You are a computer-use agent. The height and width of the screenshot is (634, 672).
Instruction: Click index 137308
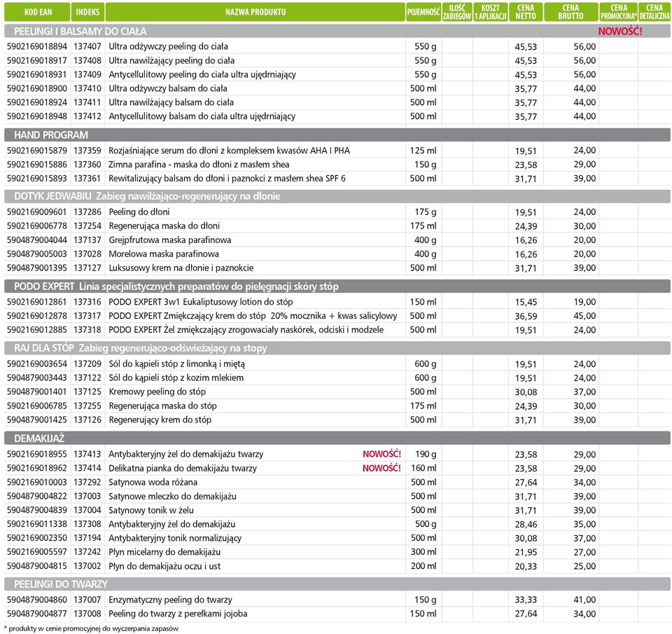(x=87, y=524)
